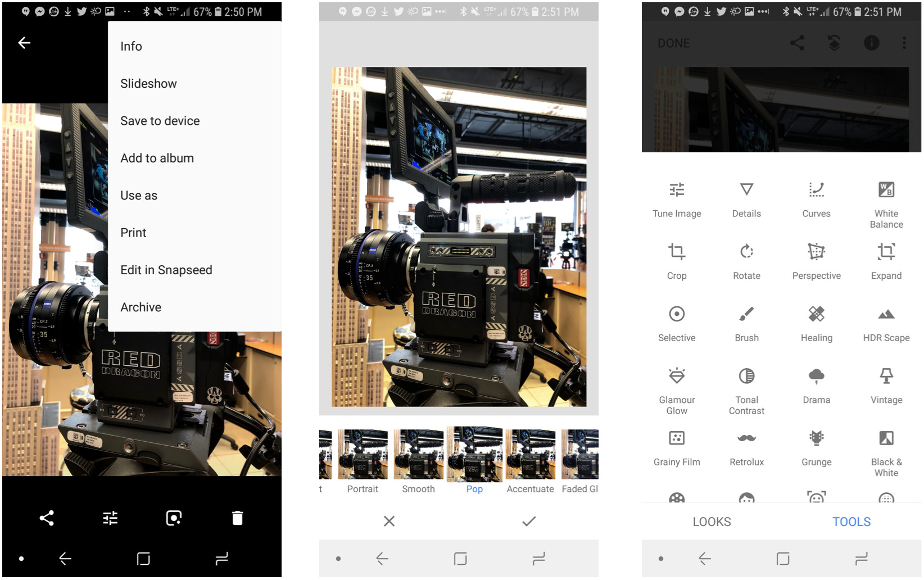Open the Curves tool
The width and height of the screenshot is (924, 580).
pyautogui.click(x=816, y=200)
